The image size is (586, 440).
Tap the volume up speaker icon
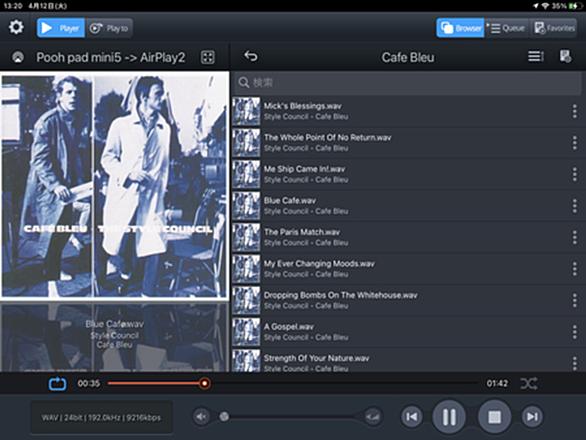coord(373,416)
